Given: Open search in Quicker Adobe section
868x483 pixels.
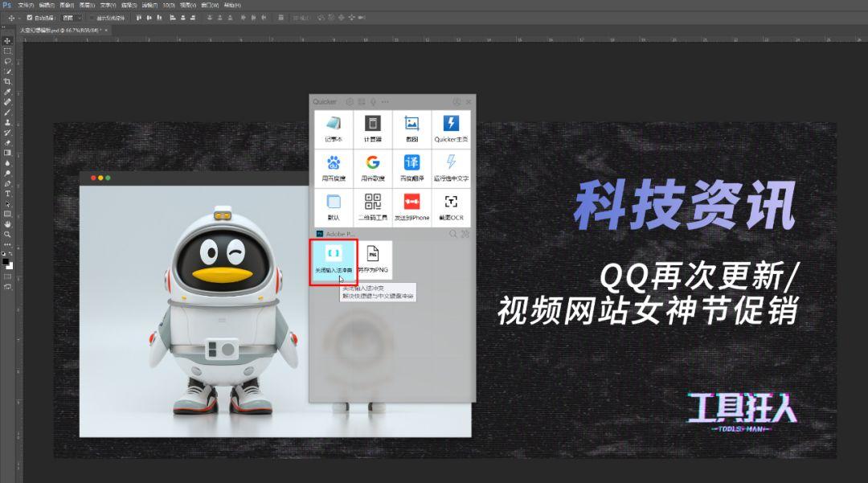Looking at the screenshot, I should [x=453, y=234].
